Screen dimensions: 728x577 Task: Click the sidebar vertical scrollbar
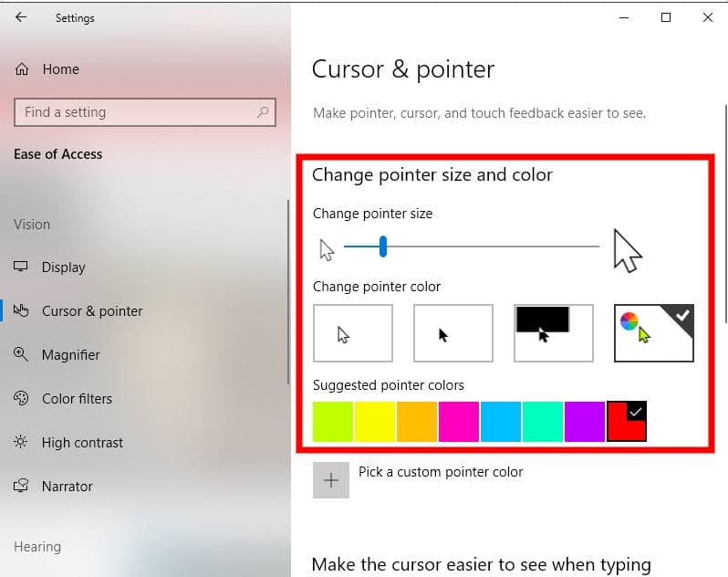pos(288,292)
